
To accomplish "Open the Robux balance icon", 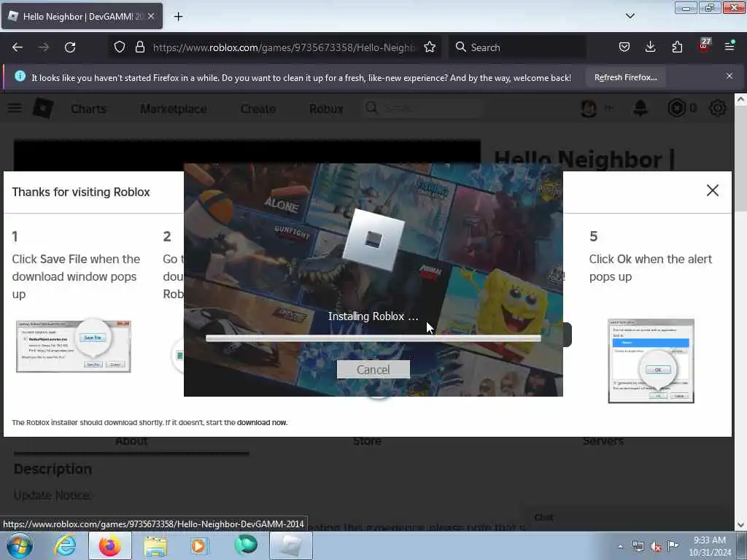I will pyautogui.click(x=676, y=109).
